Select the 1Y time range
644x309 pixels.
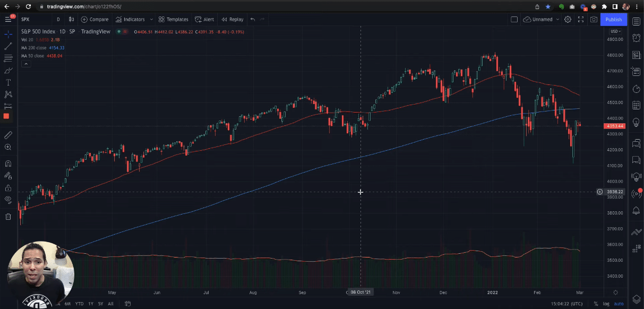[x=91, y=304]
